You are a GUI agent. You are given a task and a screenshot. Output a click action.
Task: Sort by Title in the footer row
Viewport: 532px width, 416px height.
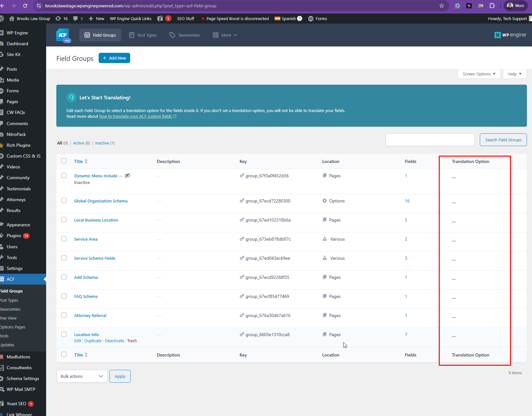(x=81, y=355)
